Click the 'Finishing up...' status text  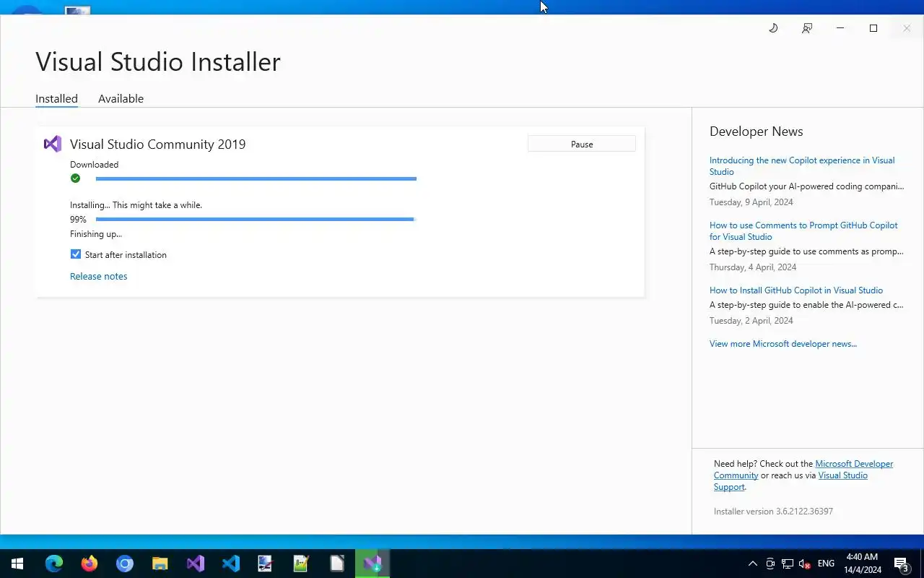tap(96, 234)
